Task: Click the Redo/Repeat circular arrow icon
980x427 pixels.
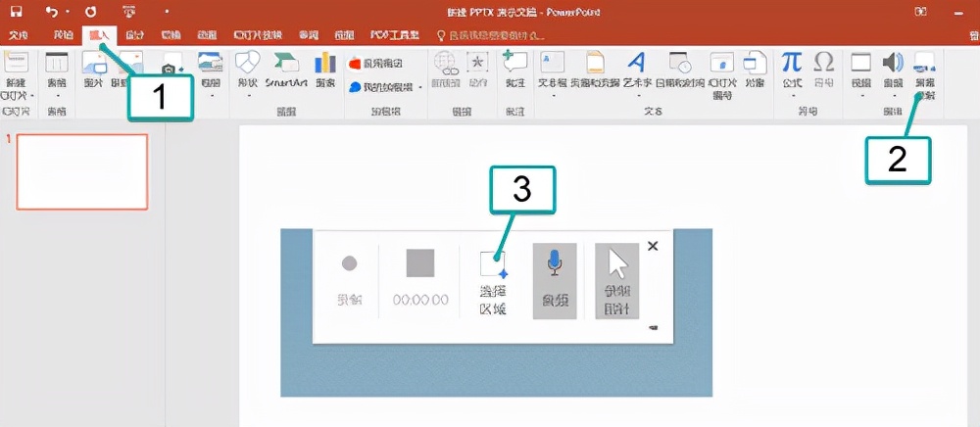Action: pos(91,11)
